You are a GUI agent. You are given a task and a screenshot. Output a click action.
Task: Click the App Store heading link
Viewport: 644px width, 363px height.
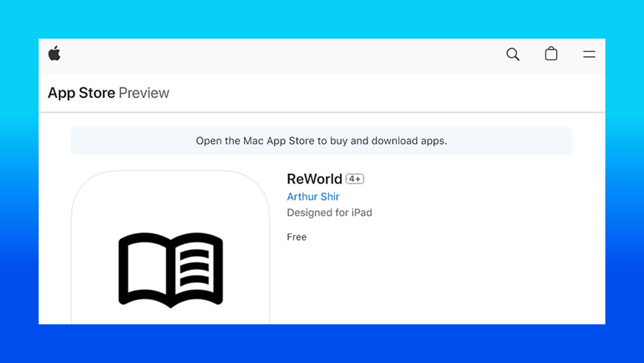pyautogui.click(x=81, y=93)
